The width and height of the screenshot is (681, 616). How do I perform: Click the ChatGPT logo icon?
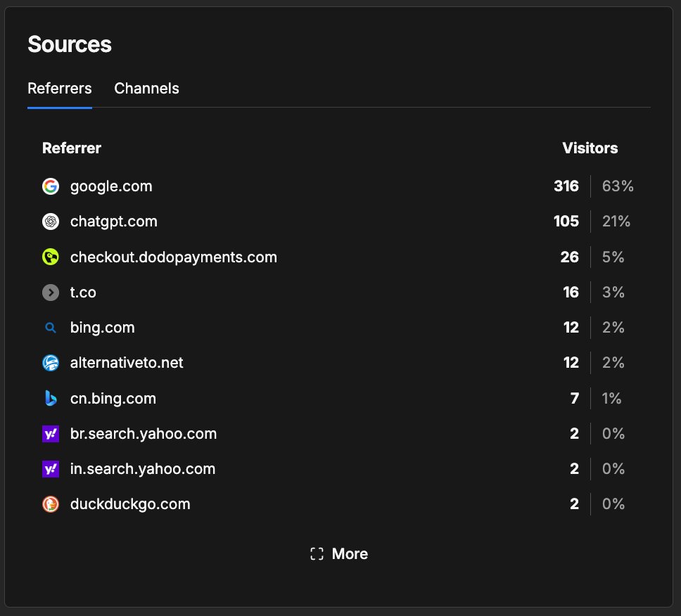coord(51,222)
